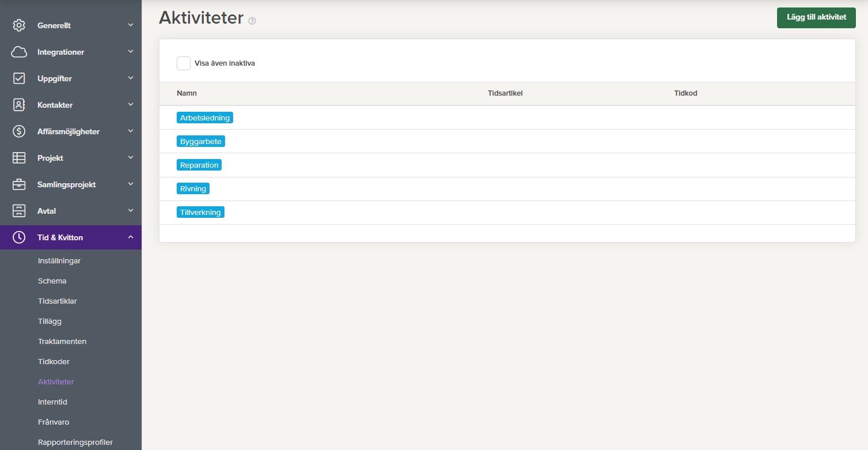Collapse the Tid & Kvitton section
This screenshot has width=868, height=450.
point(131,237)
